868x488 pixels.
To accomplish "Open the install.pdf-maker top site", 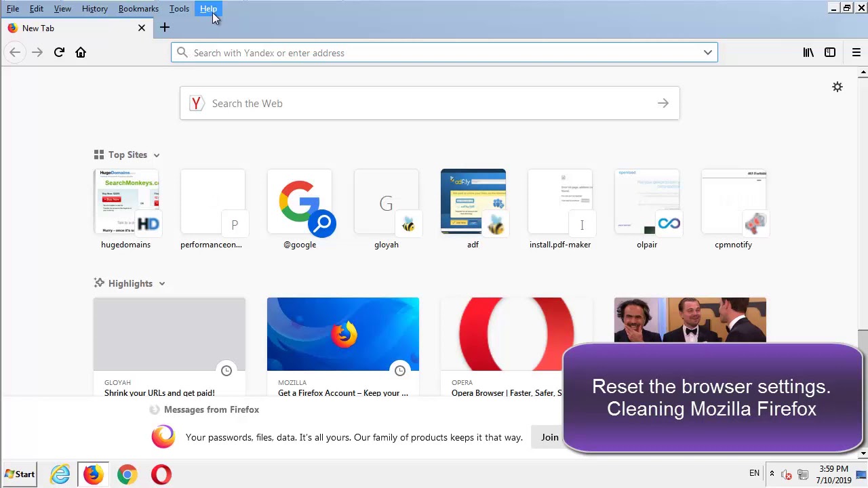I will [560, 209].
